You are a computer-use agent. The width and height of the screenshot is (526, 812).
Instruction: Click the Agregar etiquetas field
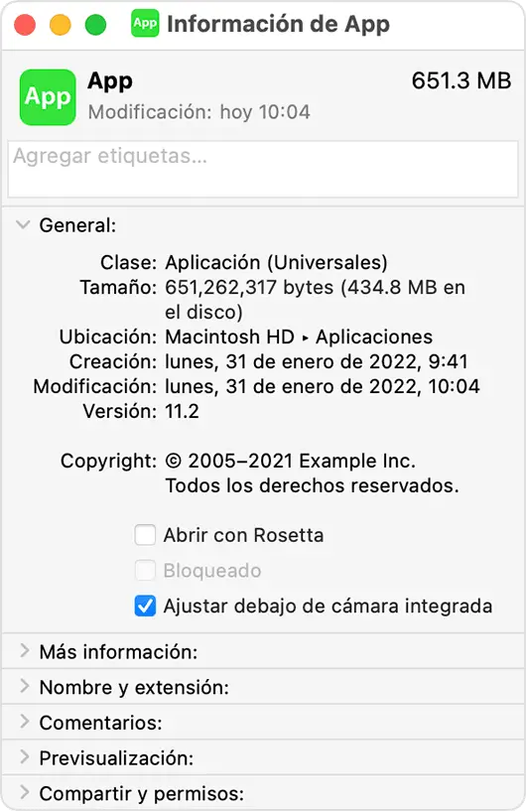[263, 169]
